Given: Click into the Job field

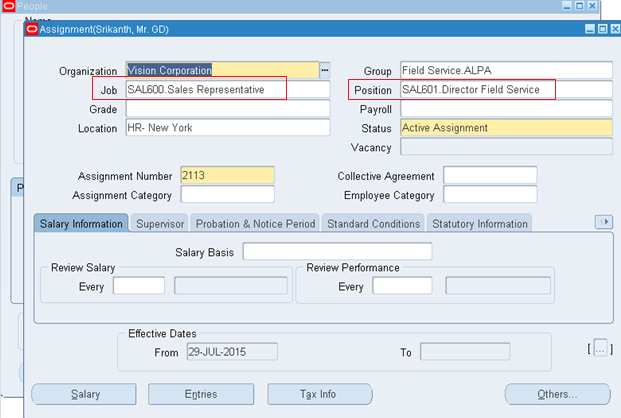Looking at the screenshot, I should point(226,90).
